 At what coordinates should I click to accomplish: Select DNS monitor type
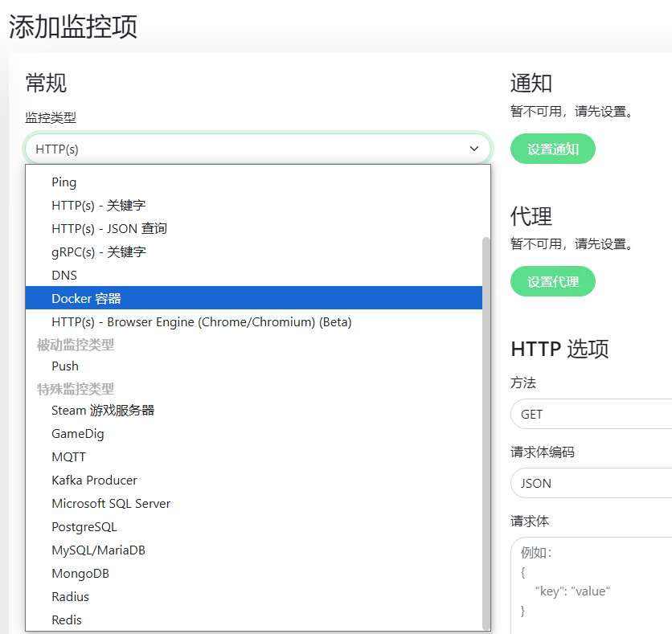click(64, 276)
